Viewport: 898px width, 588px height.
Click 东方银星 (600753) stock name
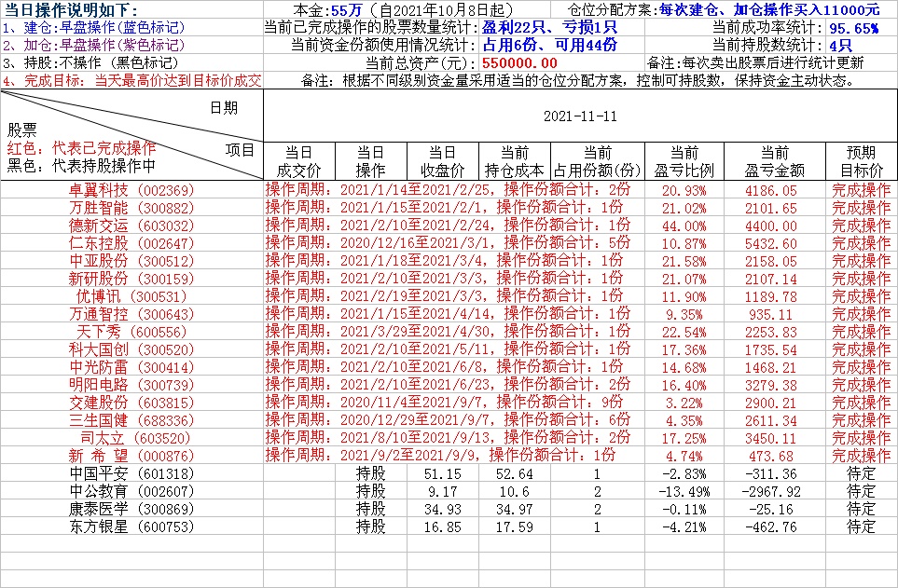click(x=131, y=526)
